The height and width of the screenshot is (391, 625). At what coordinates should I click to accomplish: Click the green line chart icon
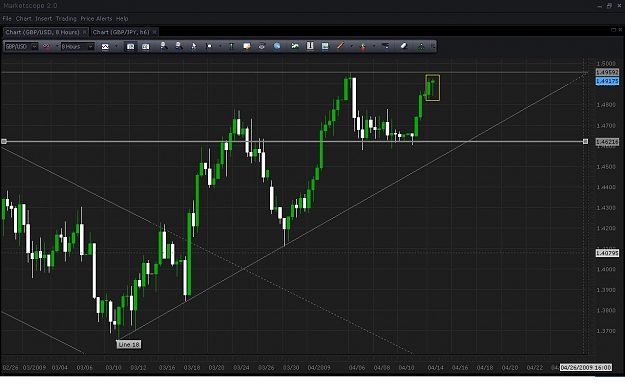coord(295,46)
